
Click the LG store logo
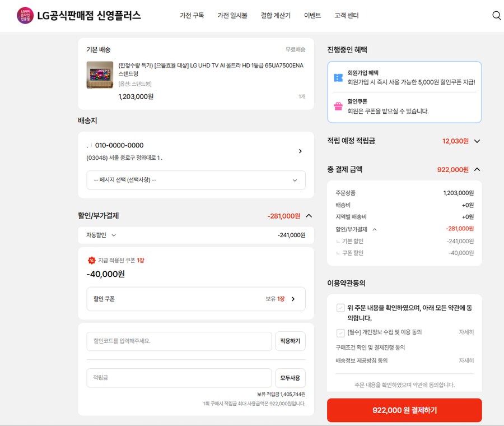coord(25,16)
